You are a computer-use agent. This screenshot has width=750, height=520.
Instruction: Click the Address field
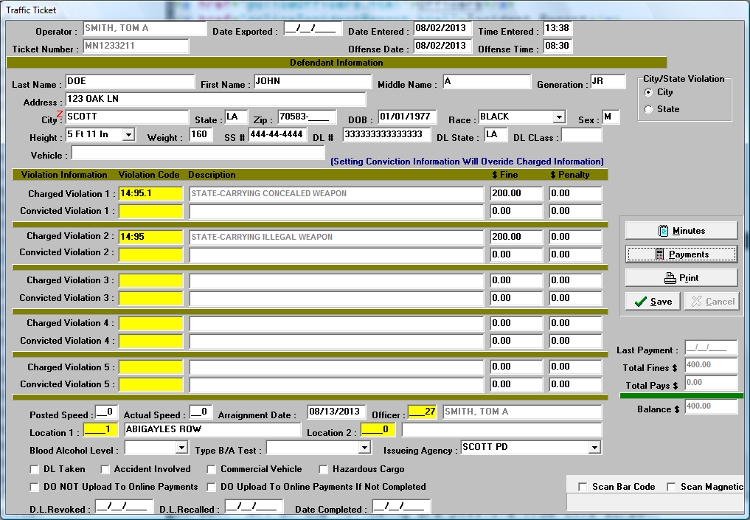click(215, 100)
